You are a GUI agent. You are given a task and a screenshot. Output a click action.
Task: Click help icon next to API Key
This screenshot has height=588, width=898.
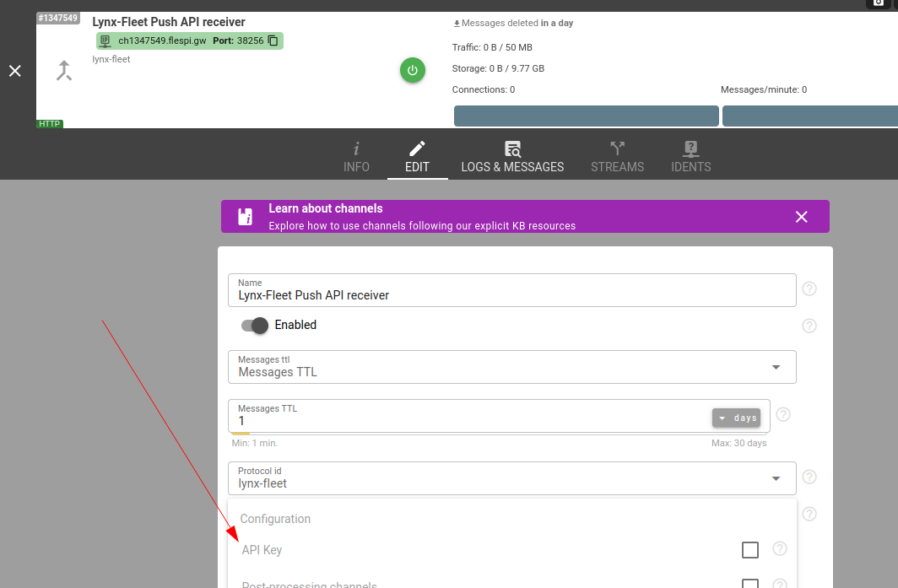(x=779, y=549)
